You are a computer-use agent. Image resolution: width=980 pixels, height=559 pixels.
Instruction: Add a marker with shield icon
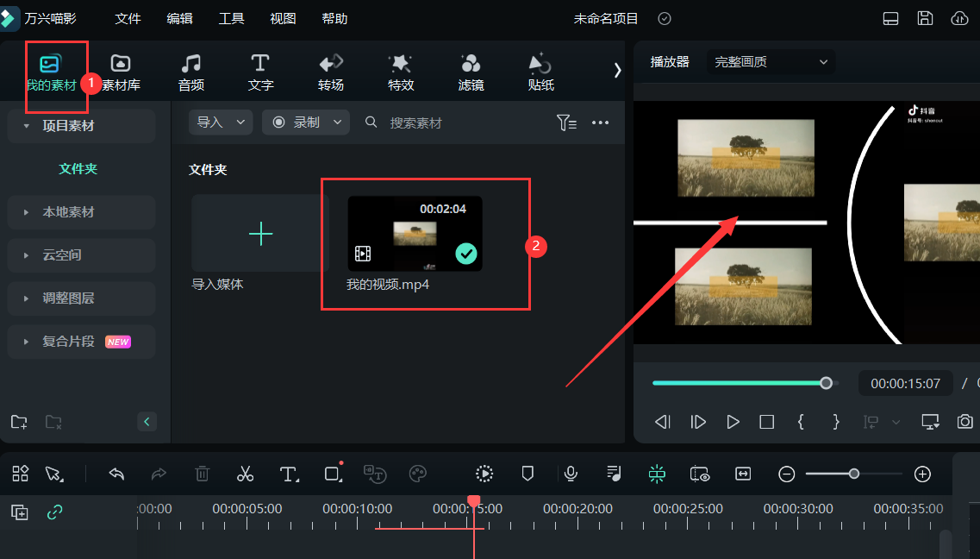[527, 474]
